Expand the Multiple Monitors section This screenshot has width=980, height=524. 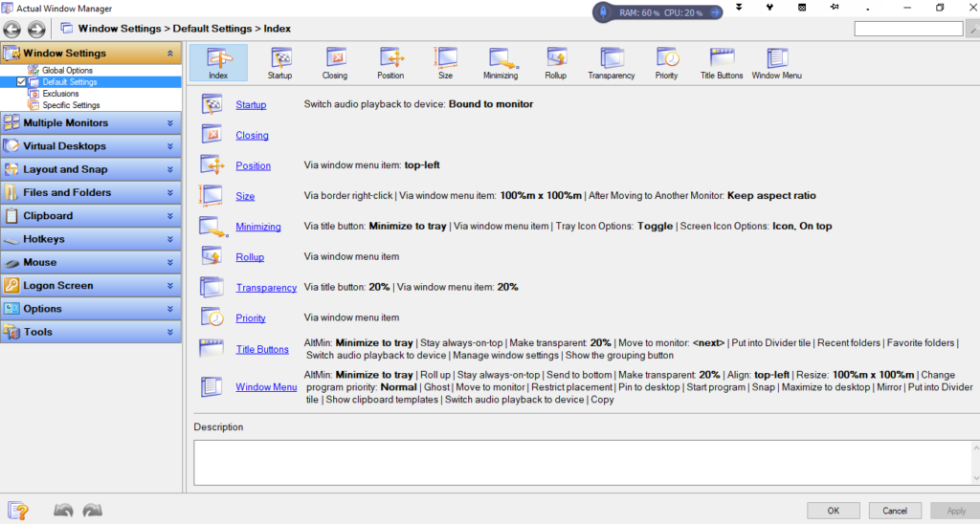[169, 123]
